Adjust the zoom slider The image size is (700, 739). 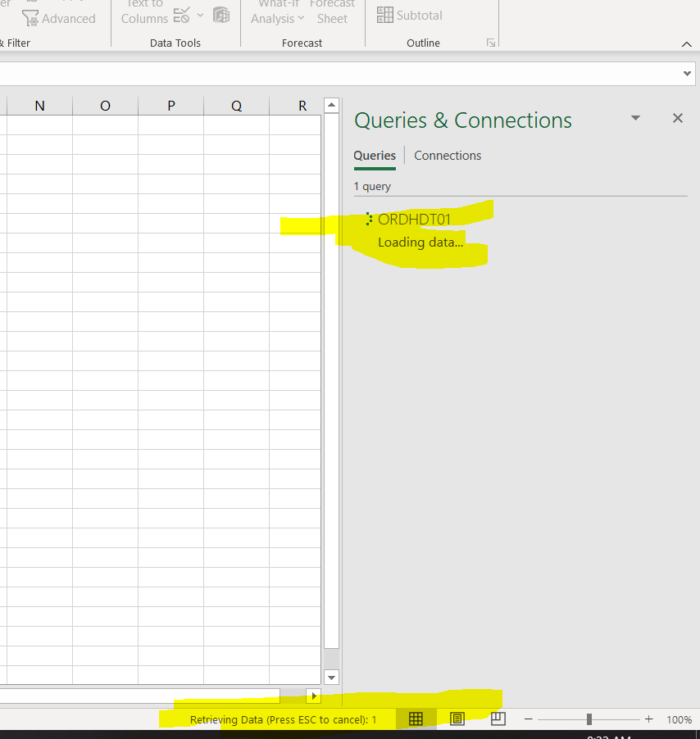[589, 719]
